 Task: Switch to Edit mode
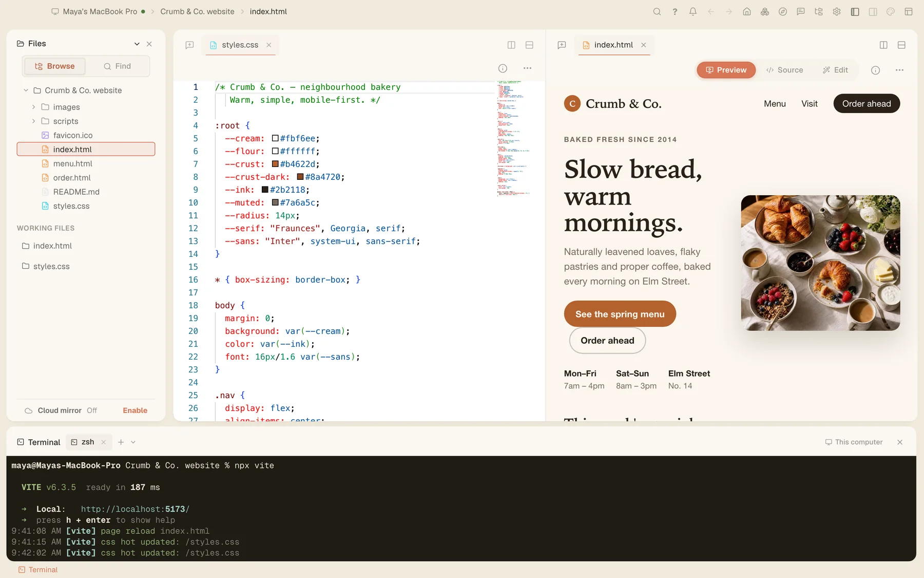coord(835,70)
